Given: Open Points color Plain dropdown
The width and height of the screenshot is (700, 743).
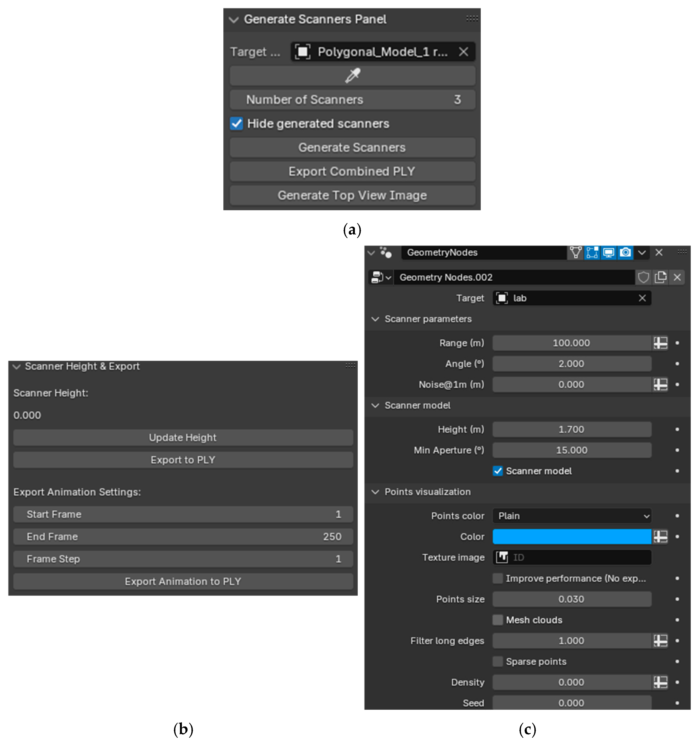Looking at the screenshot, I should tap(572, 516).
